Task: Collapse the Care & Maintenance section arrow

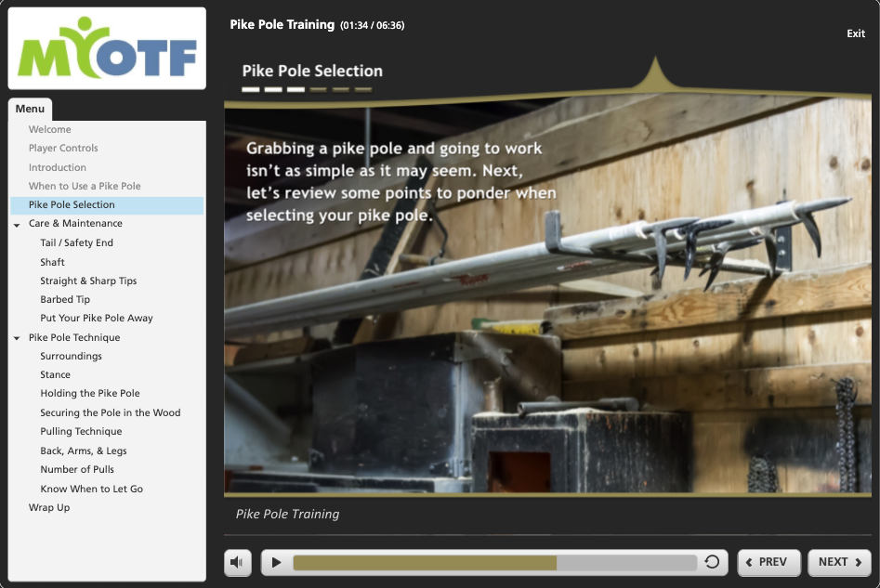Action: point(17,225)
